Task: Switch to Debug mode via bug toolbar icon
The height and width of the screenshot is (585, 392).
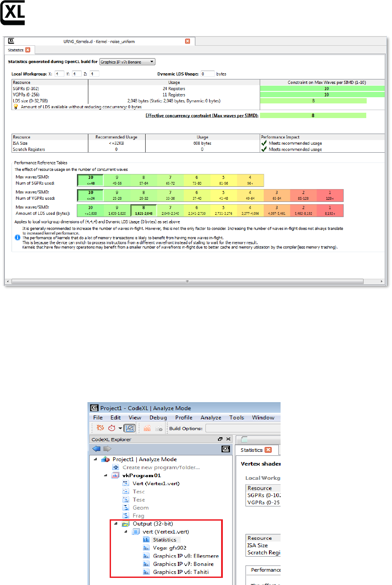Action: (101, 428)
